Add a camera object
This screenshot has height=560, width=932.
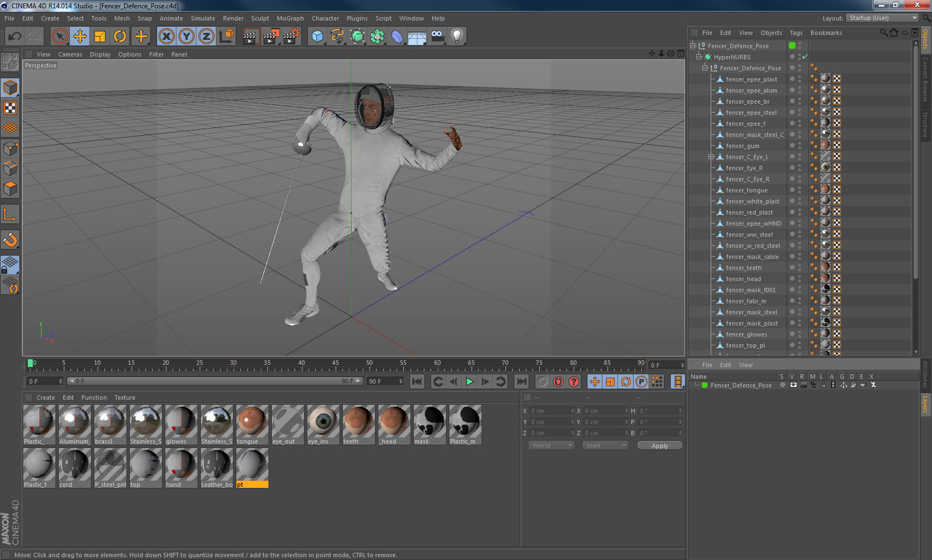coord(437,37)
